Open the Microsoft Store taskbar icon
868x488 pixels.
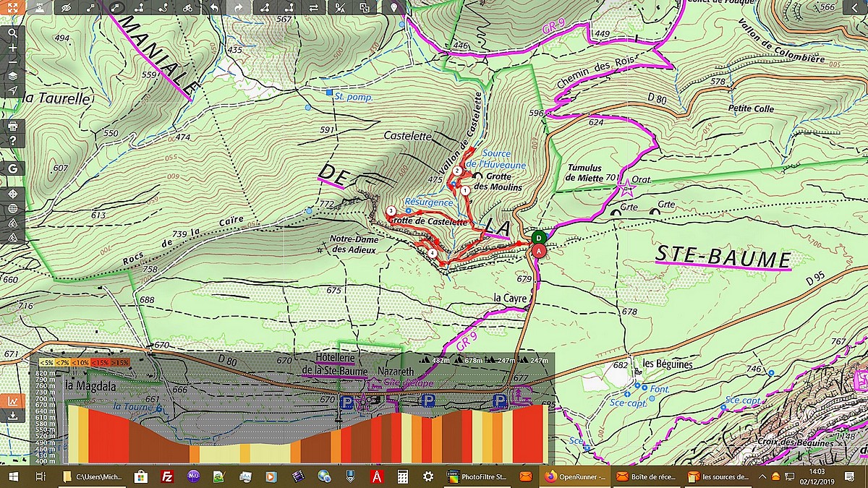141,476
